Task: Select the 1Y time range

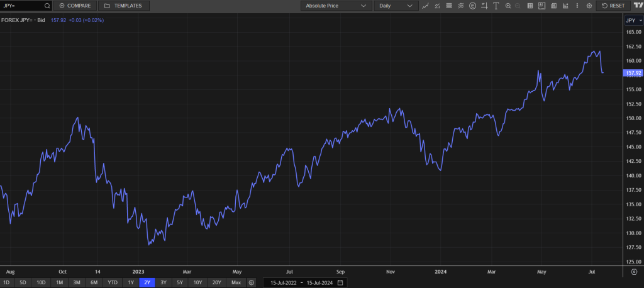Action: click(x=131, y=282)
